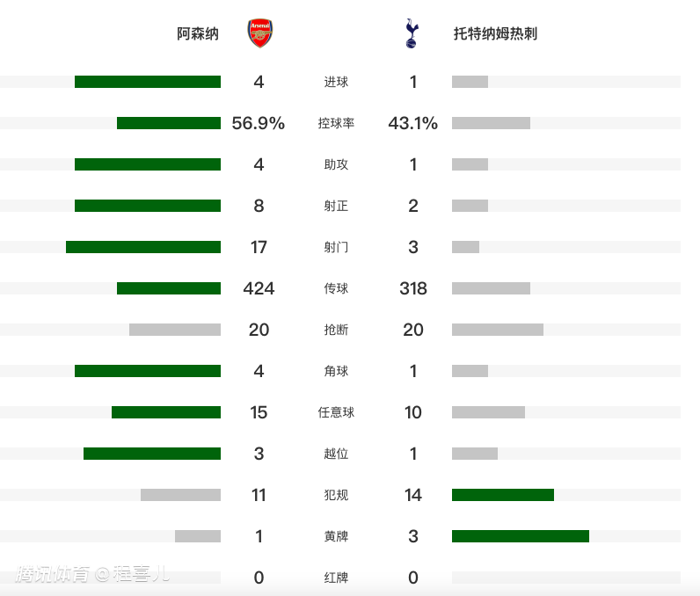
Task: Click Arsenal's green 射门 bar
Action: coord(143,247)
